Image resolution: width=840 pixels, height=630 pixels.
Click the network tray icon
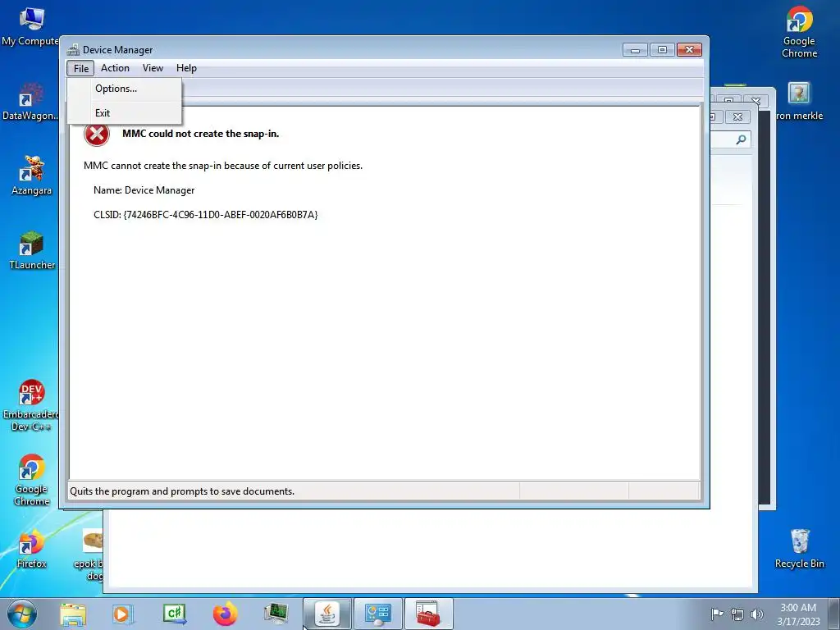tap(737, 614)
